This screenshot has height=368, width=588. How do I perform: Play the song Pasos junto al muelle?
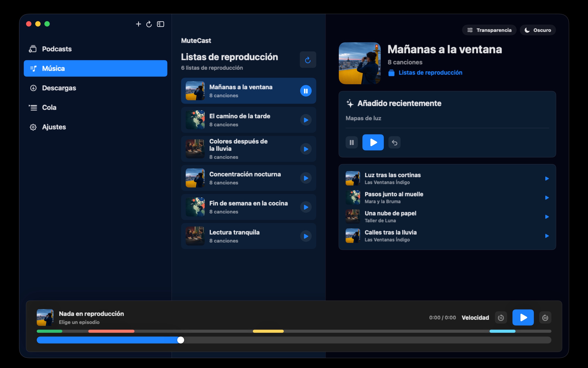pyautogui.click(x=547, y=198)
